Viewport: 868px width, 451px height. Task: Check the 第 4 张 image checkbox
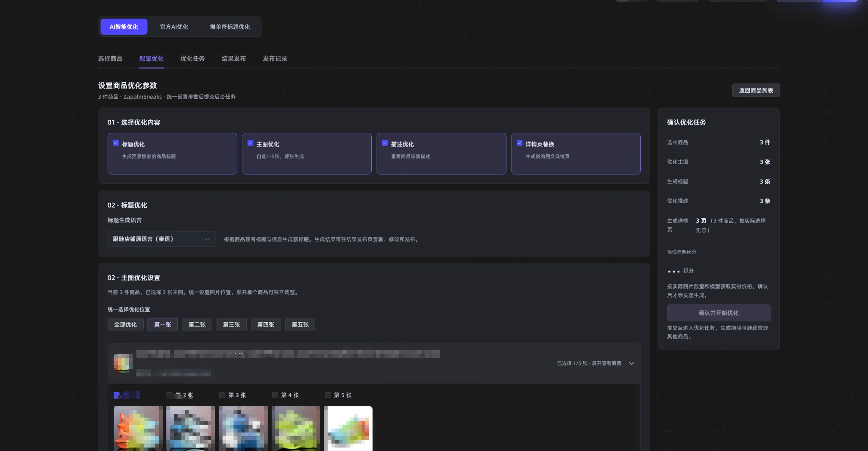pos(275,395)
